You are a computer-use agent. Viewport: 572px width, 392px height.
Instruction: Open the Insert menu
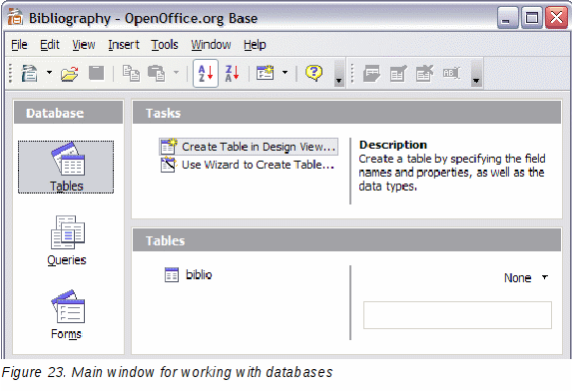[x=124, y=45]
